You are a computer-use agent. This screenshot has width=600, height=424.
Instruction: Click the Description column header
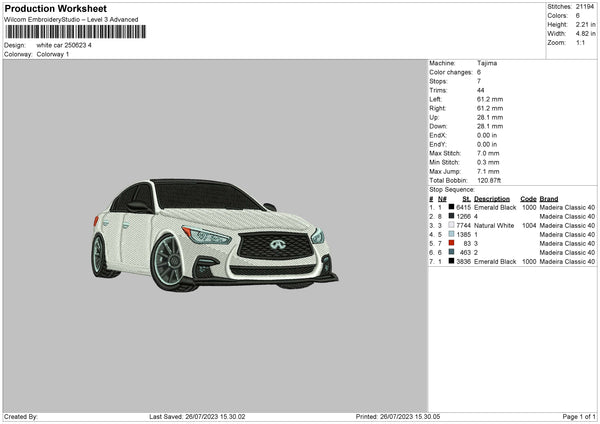(492, 198)
